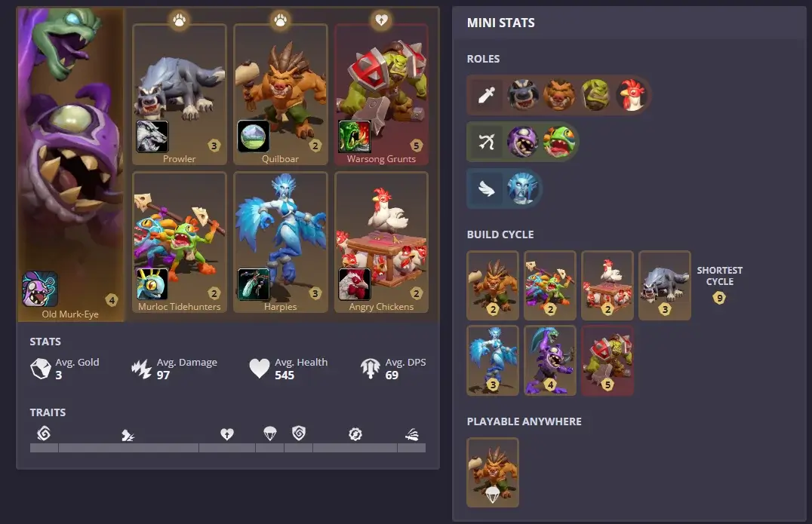Screen dimensions: 812x524
Task: Click the rooster portrait in melee roles
Action: [632, 95]
